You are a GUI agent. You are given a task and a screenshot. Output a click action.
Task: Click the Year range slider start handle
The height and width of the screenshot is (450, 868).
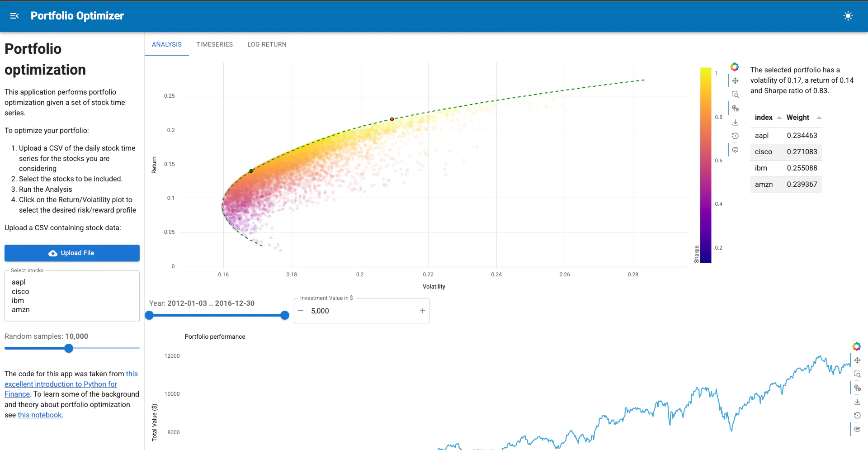coord(149,315)
